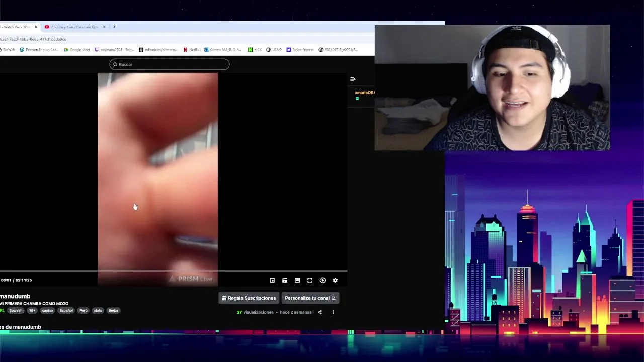This screenshot has height=362, width=644.
Task: Click the search magnifier icon in Buscar
Action: tap(115, 64)
